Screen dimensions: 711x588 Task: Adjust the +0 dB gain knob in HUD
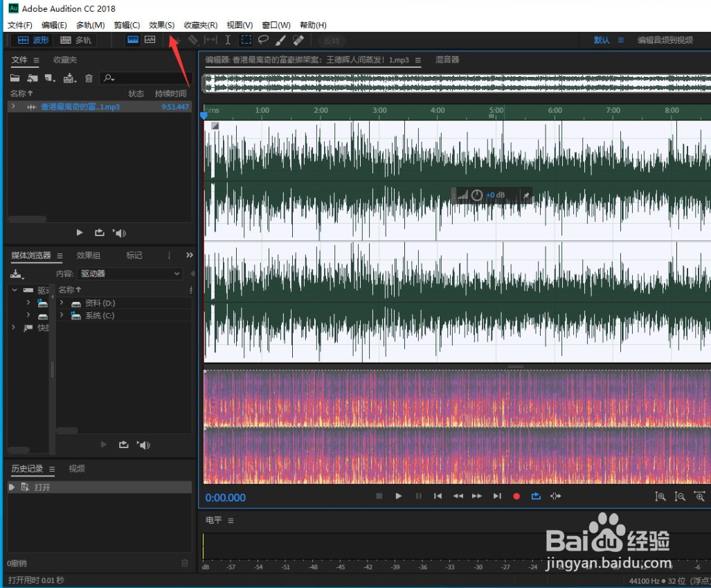pyautogui.click(x=477, y=195)
